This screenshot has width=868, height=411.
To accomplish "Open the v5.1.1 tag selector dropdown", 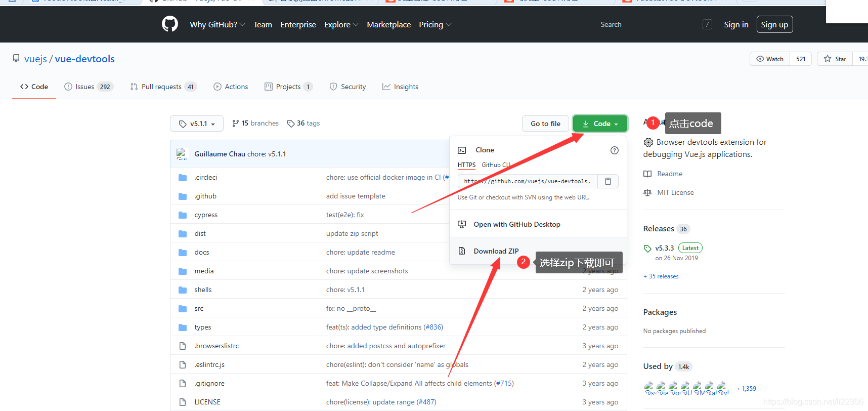I will (x=197, y=124).
